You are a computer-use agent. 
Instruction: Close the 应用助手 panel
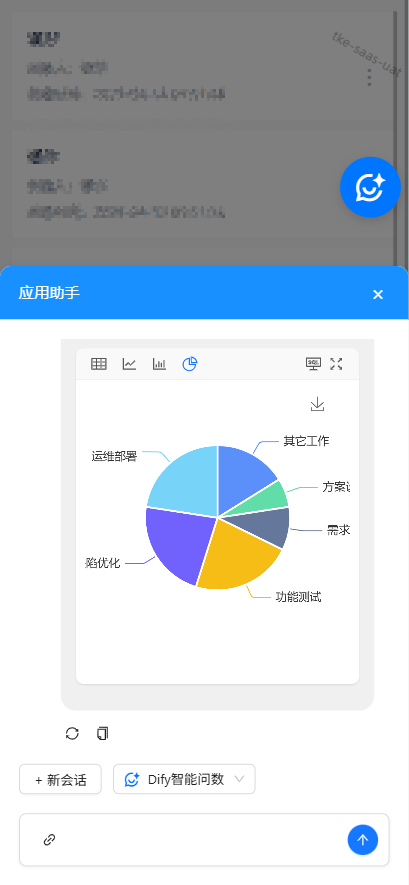click(378, 294)
